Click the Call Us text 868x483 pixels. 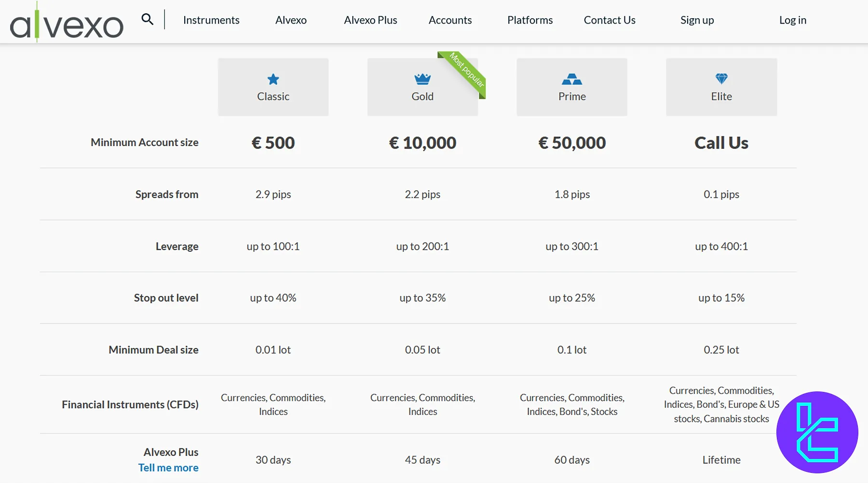click(721, 143)
